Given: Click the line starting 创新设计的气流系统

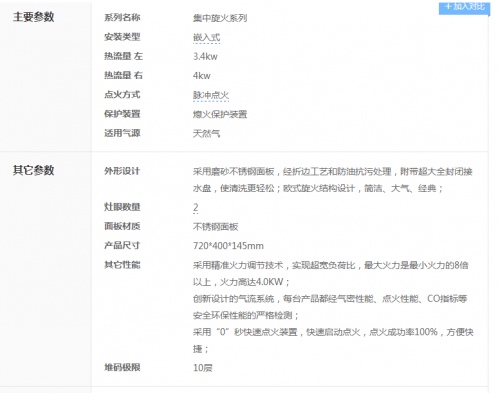Looking at the screenshot, I should 330,299.
